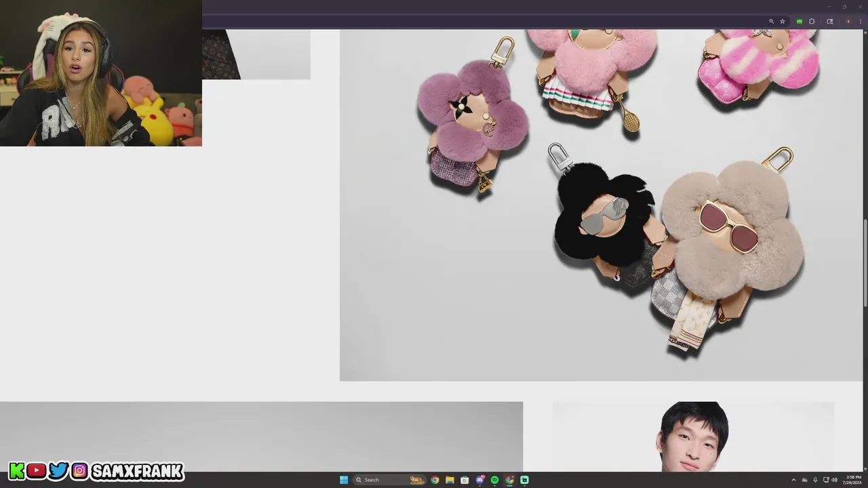868x488 pixels.
Task: Open Microsoft Store from the taskbar
Action: (465, 480)
